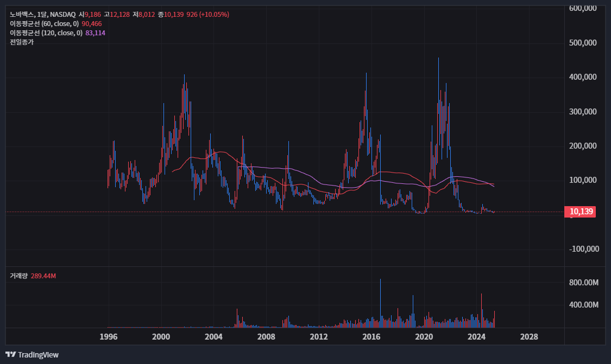Click the 800.00M volume axis label
Screen dimensions: 611x364
click(584, 283)
